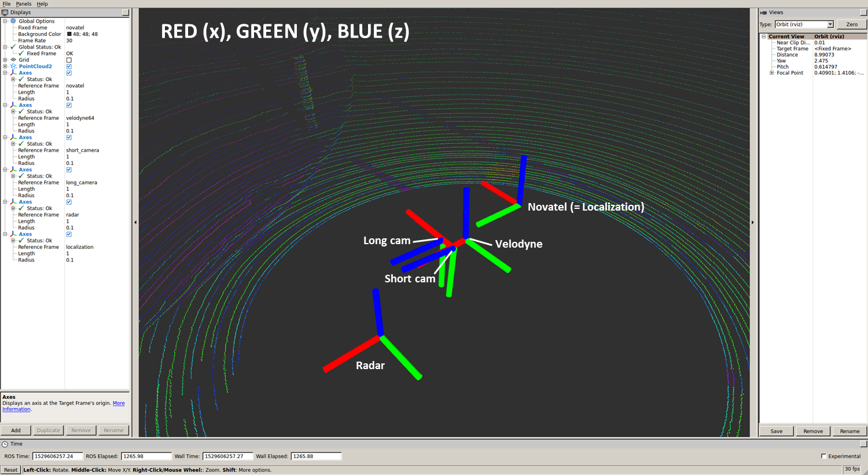Expand the Focal Point property

[x=771, y=73]
